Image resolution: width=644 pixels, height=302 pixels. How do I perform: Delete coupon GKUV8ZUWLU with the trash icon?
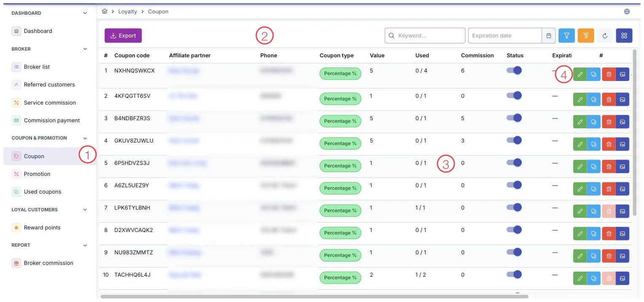[609, 144]
